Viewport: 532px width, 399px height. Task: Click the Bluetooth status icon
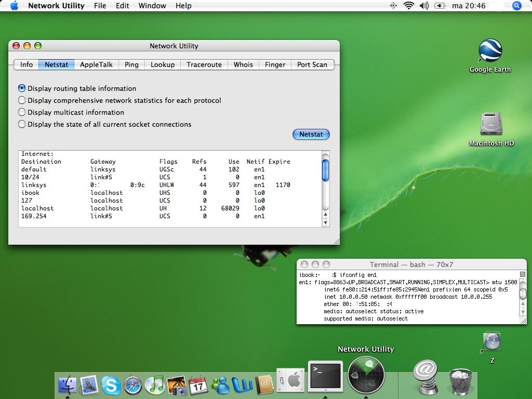point(393,5)
